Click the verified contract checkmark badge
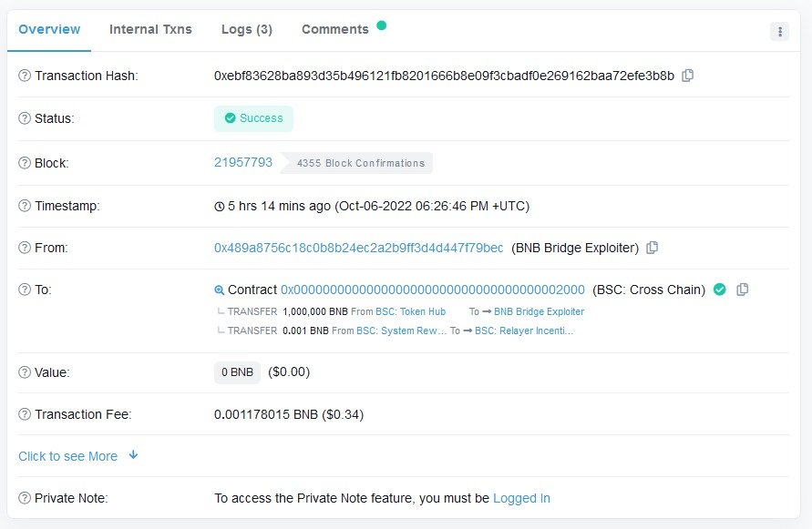Image resolution: width=812 pixels, height=529 pixels. click(x=719, y=289)
